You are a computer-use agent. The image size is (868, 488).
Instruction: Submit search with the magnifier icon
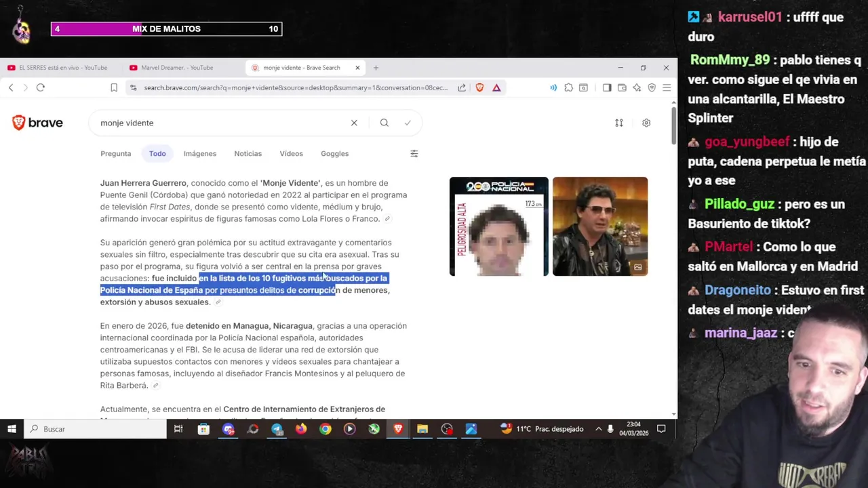pyautogui.click(x=384, y=123)
